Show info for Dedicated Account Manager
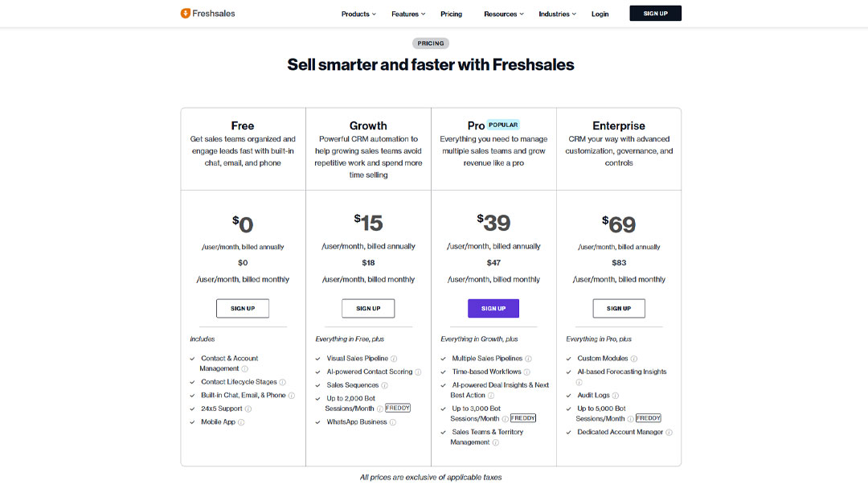This screenshot has width=868, height=489. [669, 433]
